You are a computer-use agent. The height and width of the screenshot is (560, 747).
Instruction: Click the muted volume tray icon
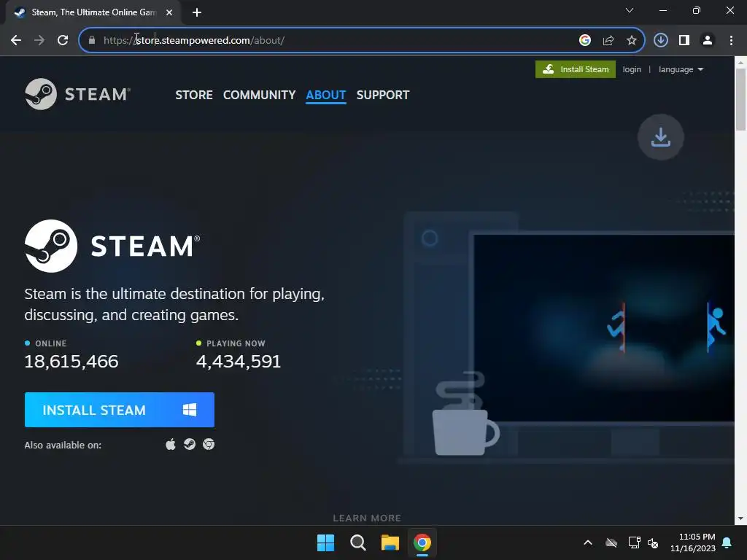point(653,542)
